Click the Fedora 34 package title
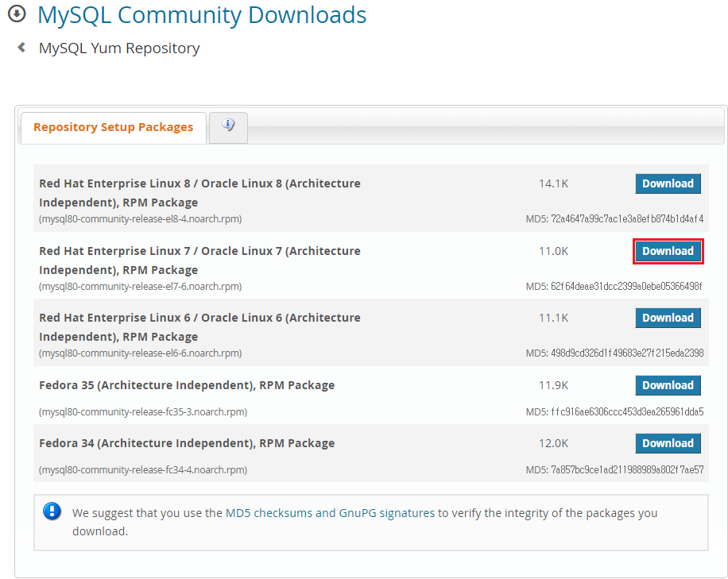The height and width of the screenshot is (579, 728). [x=187, y=443]
